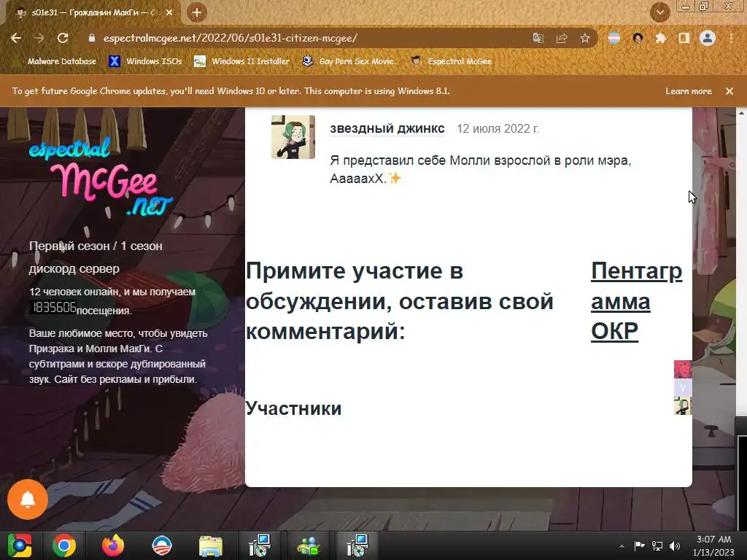Launch Google Chrome from taskbar
The width and height of the screenshot is (747, 560).
pos(64,545)
